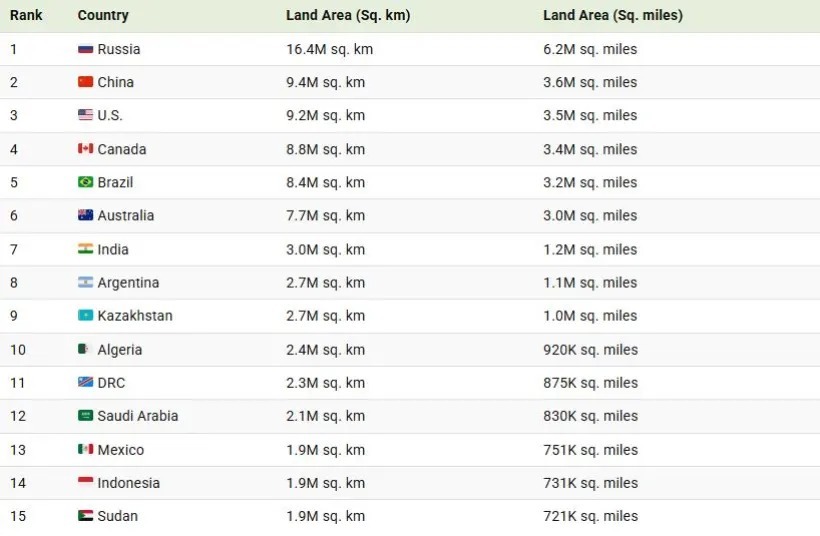Sort by the Country column header
Viewport: 820px width, 536px height.
point(103,15)
